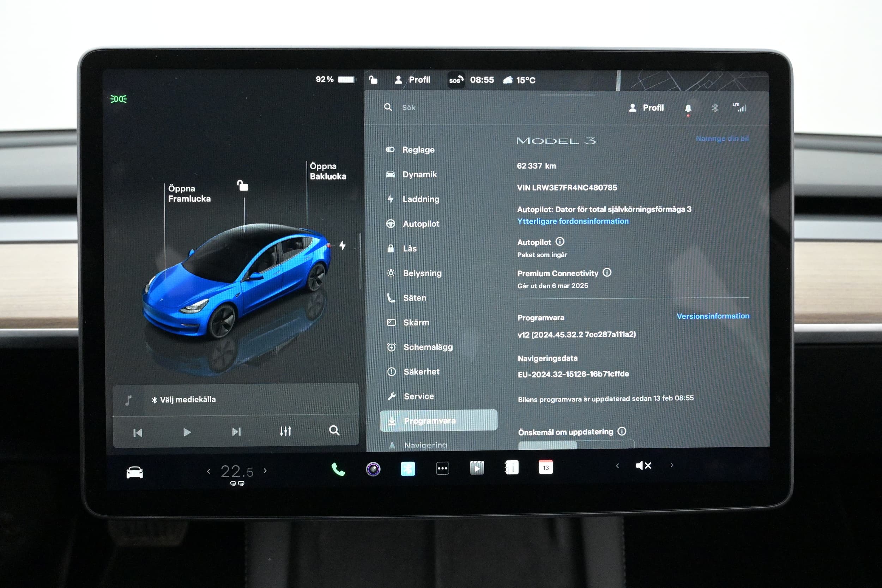Lower volume with left chevron

(617, 466)
